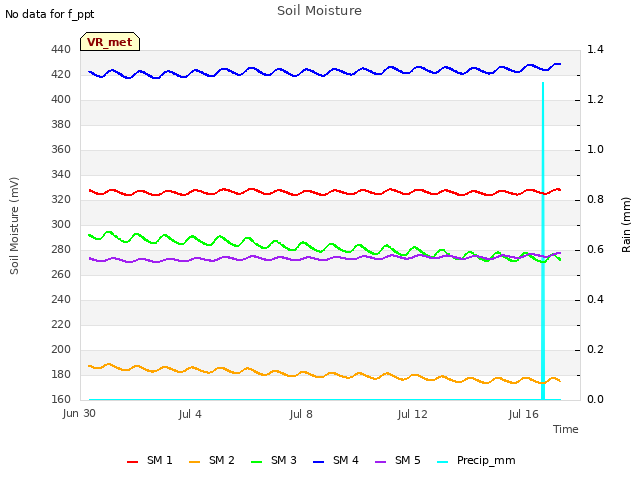Click the Soil Moisture (mV) axis title

[14, 226]
